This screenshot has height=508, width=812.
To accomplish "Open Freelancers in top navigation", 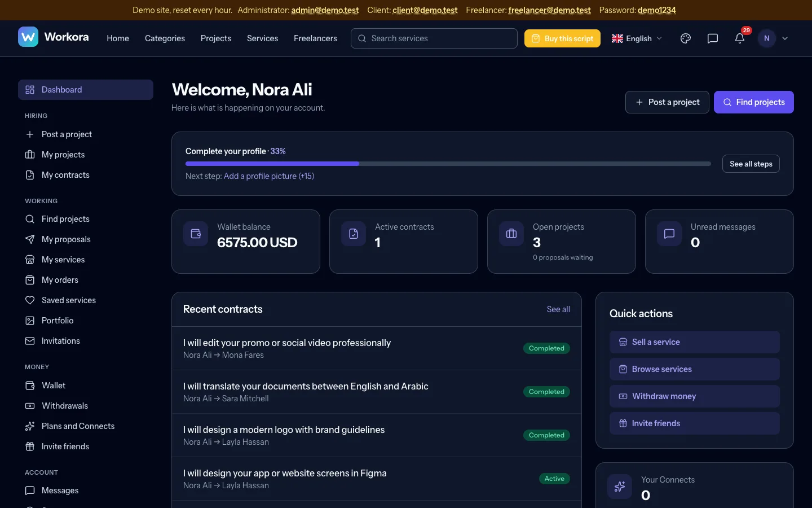I will (x=315, y=38).
